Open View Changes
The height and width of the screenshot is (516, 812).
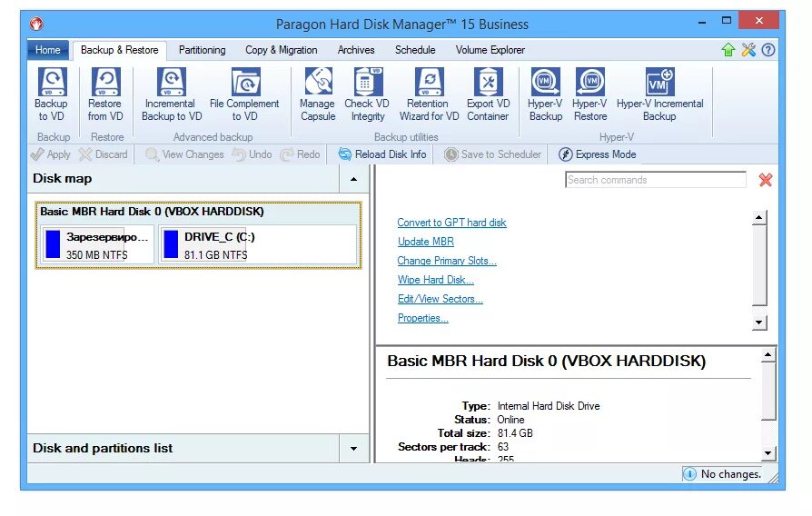(184, 154)
